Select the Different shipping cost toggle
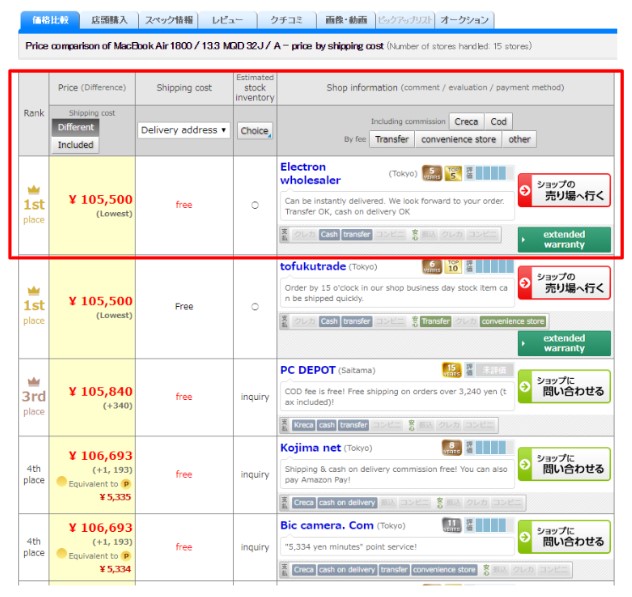 click(x=75, y=127)
